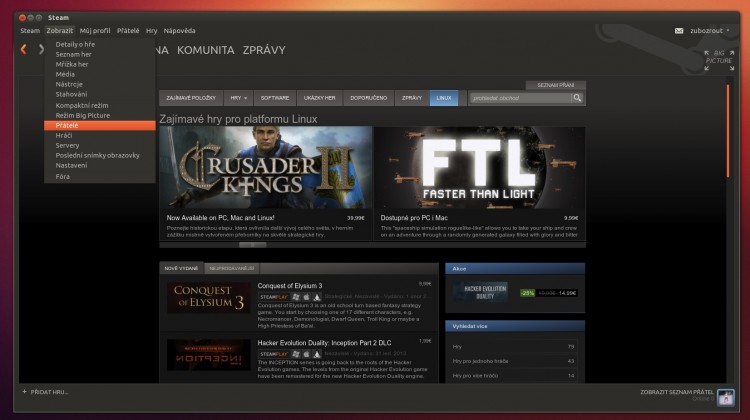Select Detaily o hře menu entry
Screen dimensions: 750x420
pos(99,44)
